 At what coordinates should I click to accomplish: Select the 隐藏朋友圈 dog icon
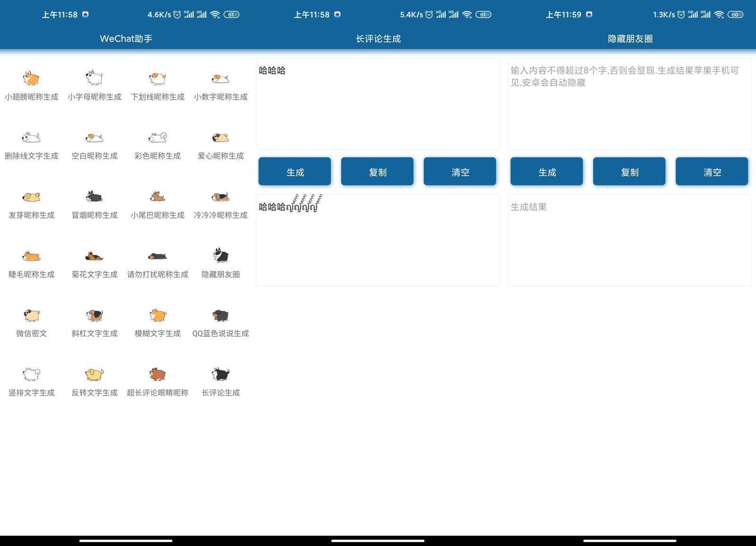coord(220,257)
